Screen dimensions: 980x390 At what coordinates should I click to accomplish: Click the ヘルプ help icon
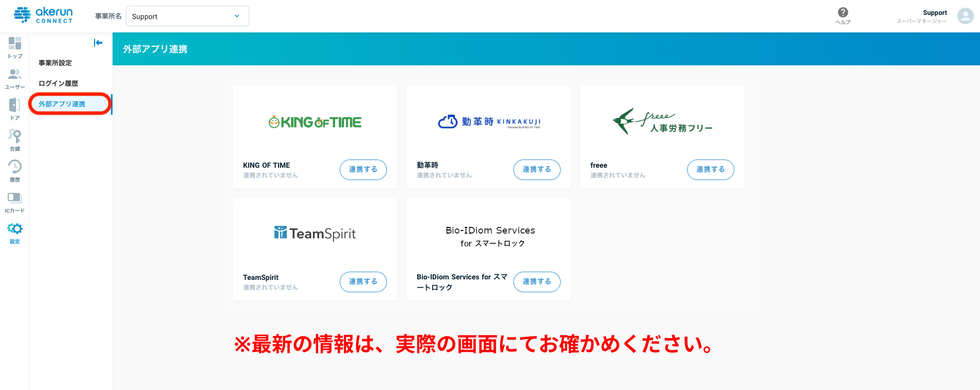[x=843, y=16]
